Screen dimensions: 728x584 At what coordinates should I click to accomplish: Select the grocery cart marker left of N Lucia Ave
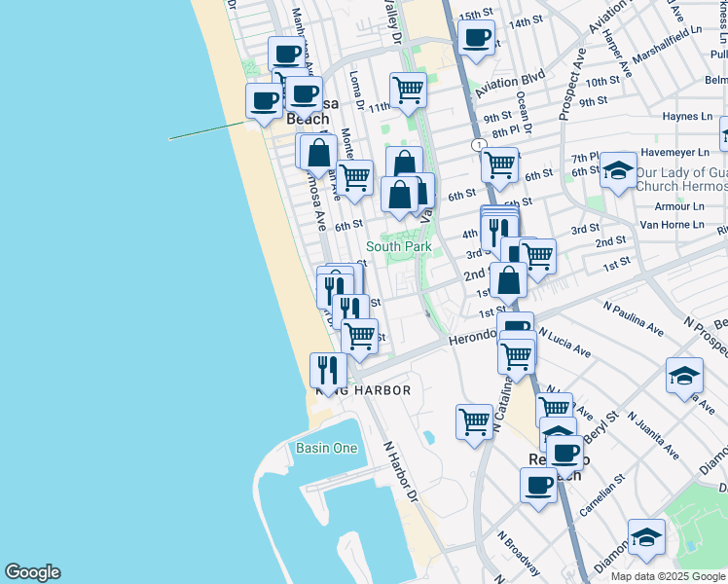[516, 359]
